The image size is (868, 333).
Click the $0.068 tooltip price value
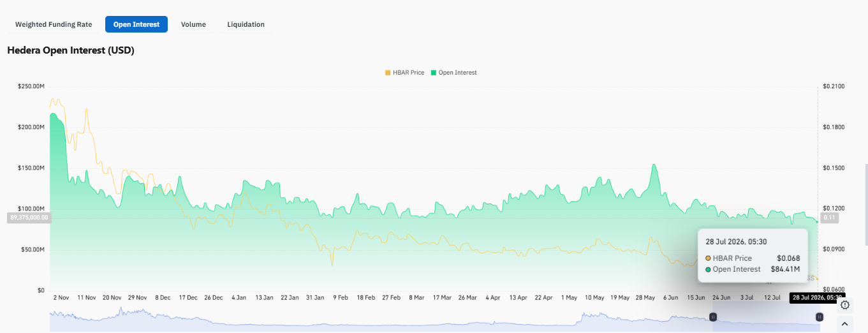[788, 258]
